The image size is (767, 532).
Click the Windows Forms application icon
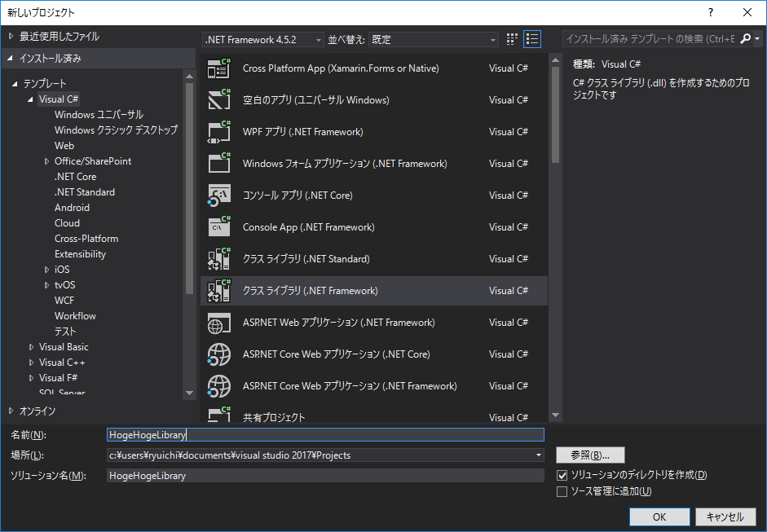tap(218, 163)
